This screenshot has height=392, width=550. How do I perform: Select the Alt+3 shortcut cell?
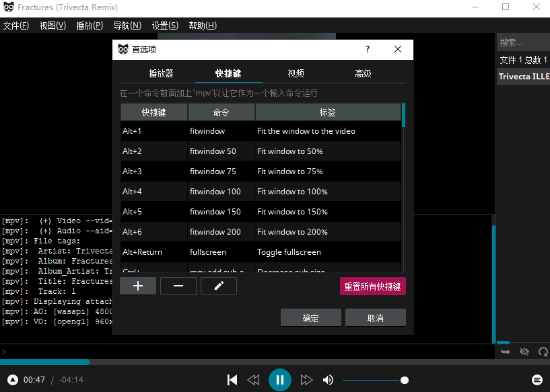[154, 171]
